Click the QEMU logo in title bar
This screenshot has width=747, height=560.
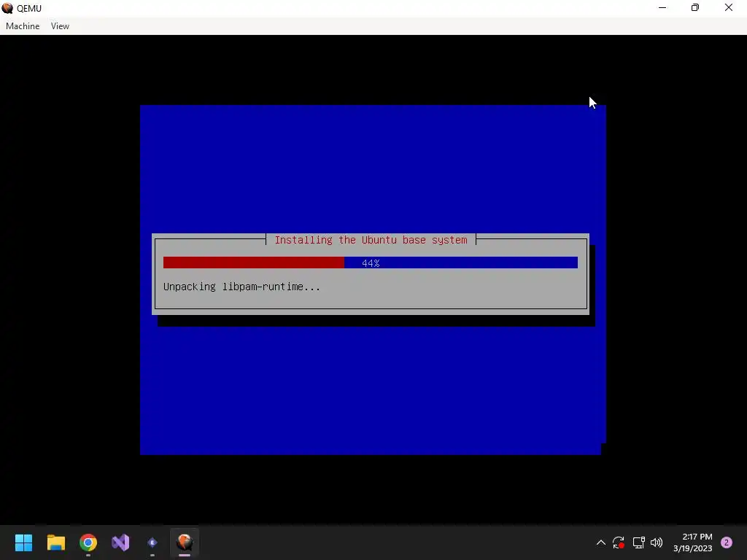pos(7,8)
